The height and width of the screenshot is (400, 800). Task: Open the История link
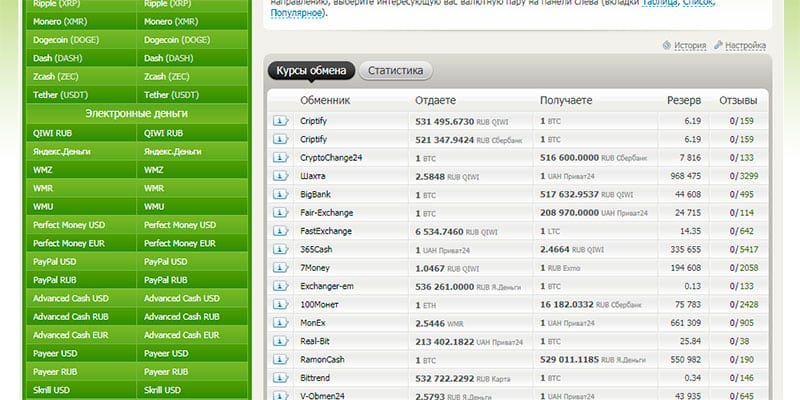pyautogui.click(x=690, y=45)
